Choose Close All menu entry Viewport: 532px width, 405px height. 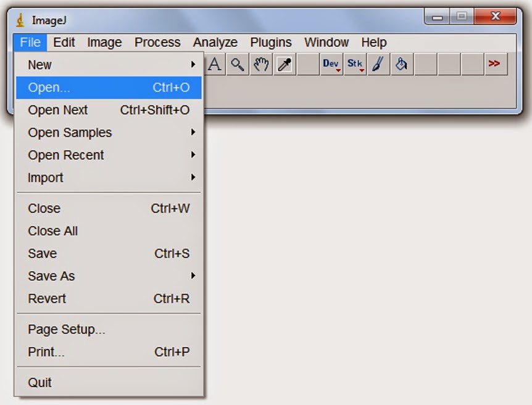[x=109, y=231]
